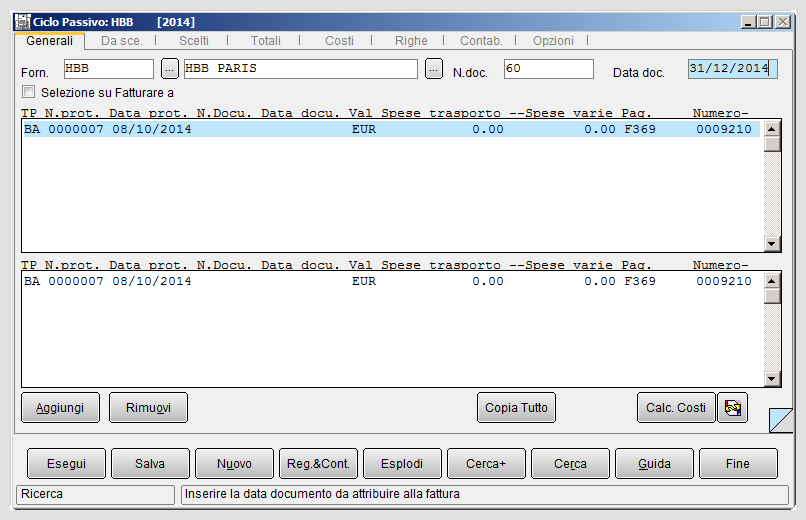The width and height of the screenshot is (806, 520).
Task: Focus the Forn. code field containing HBB
Action: tap(108, 69)
